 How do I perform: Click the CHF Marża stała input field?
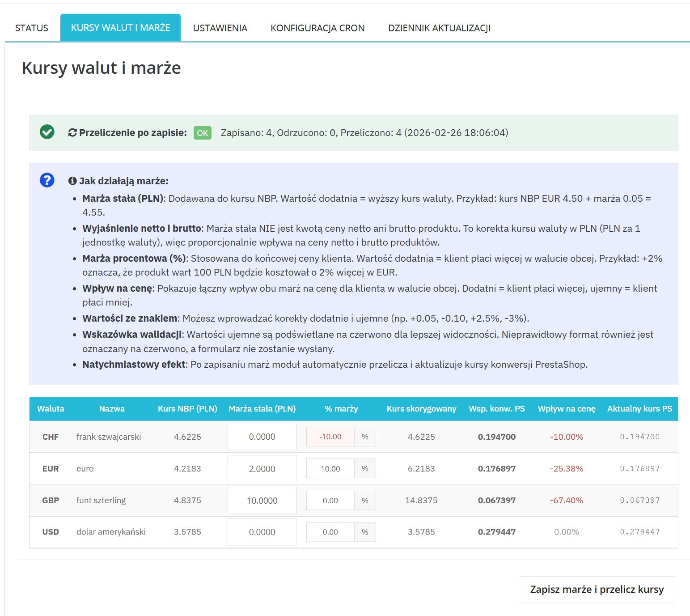(262, 436)
